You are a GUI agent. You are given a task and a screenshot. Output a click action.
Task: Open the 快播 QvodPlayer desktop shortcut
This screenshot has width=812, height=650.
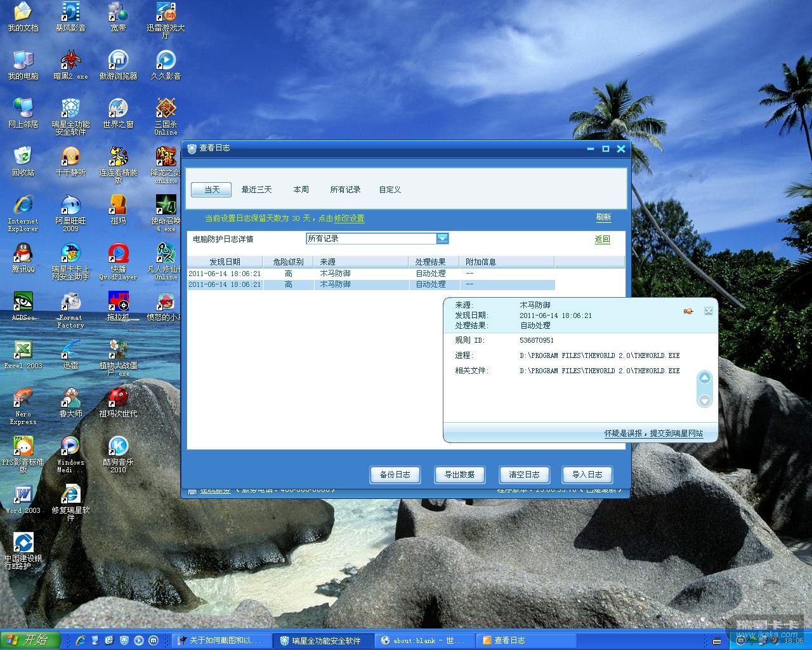coord(118,262)
